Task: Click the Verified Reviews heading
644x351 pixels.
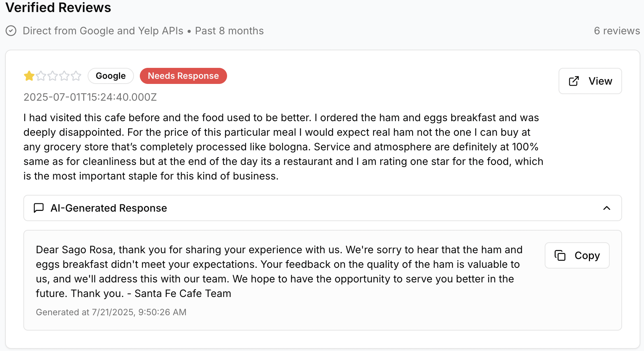Action: 58,8
